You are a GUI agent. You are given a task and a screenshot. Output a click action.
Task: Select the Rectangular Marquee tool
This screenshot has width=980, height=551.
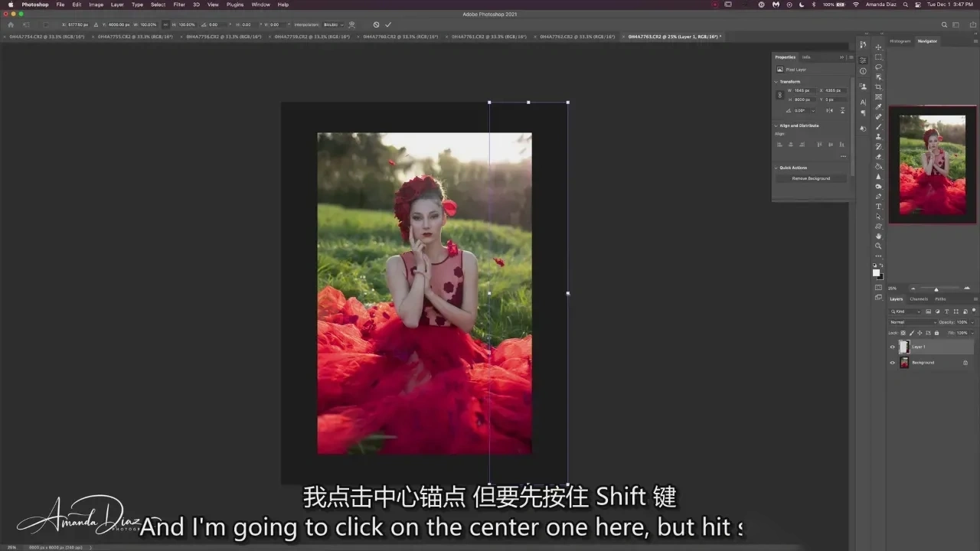(x=878, y=57)
